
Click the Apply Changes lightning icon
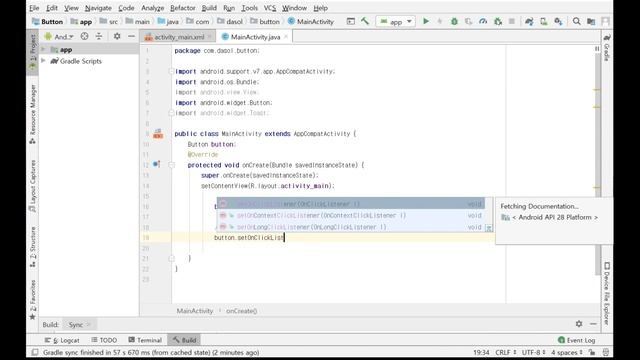pos(440,21)
